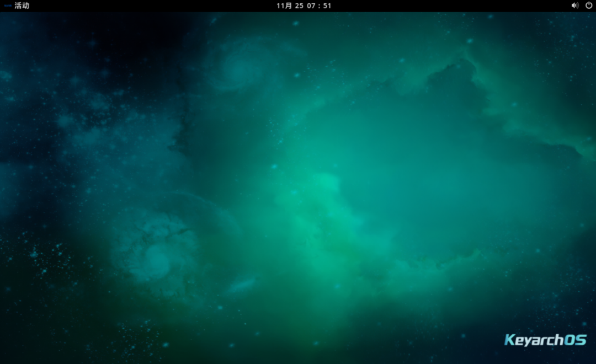
Task: Click the pale nebula cloud at lower left
Action: coord(157,248)
